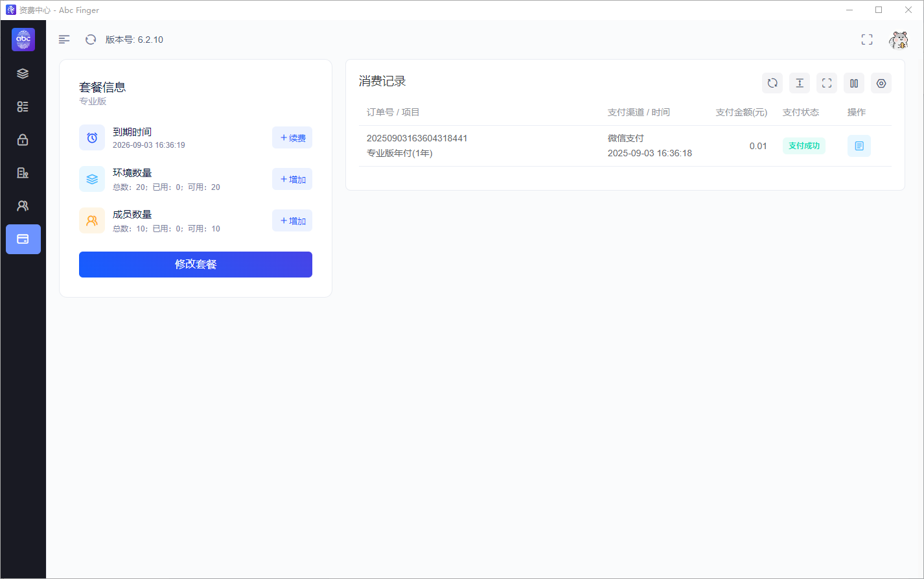Change table row density

click(x=800, y=83)
